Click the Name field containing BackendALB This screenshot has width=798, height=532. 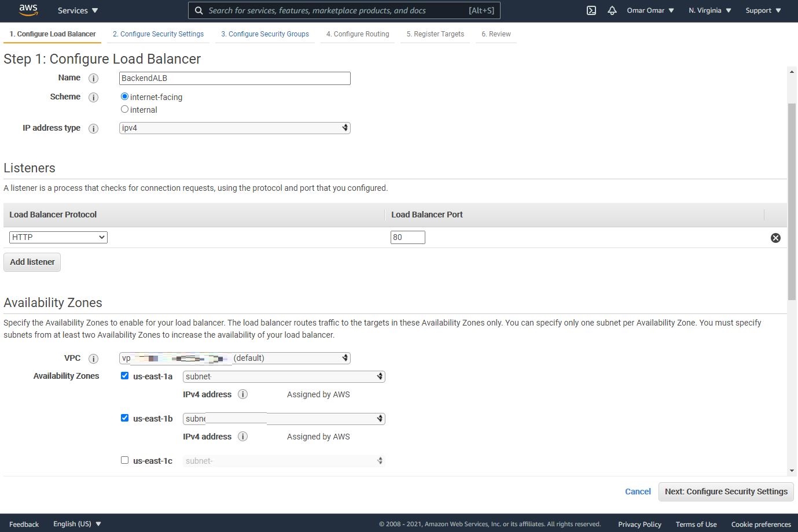tap(234, 78)
